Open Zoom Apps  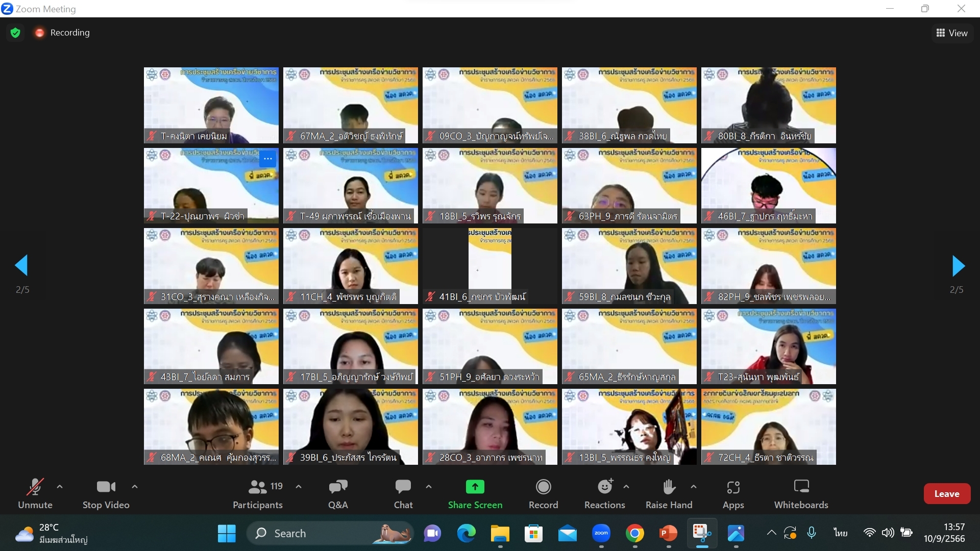point(733,493)
